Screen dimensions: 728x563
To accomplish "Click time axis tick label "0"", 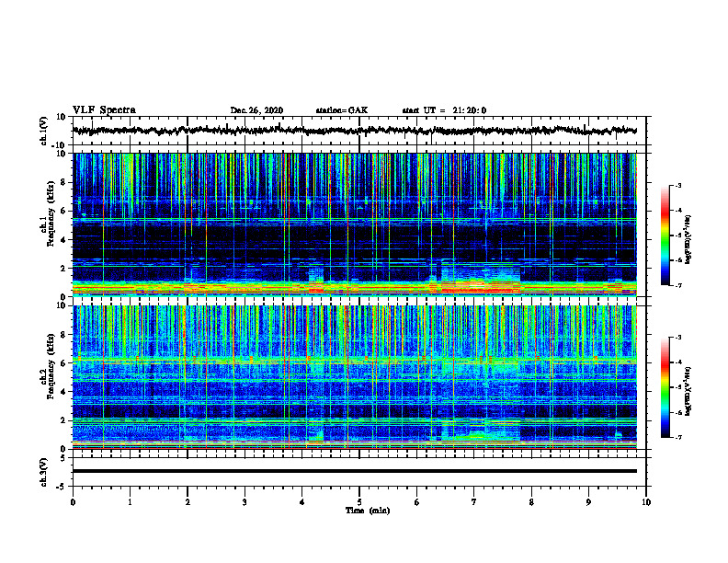I will pyautogui.click(x=73, y=502).
